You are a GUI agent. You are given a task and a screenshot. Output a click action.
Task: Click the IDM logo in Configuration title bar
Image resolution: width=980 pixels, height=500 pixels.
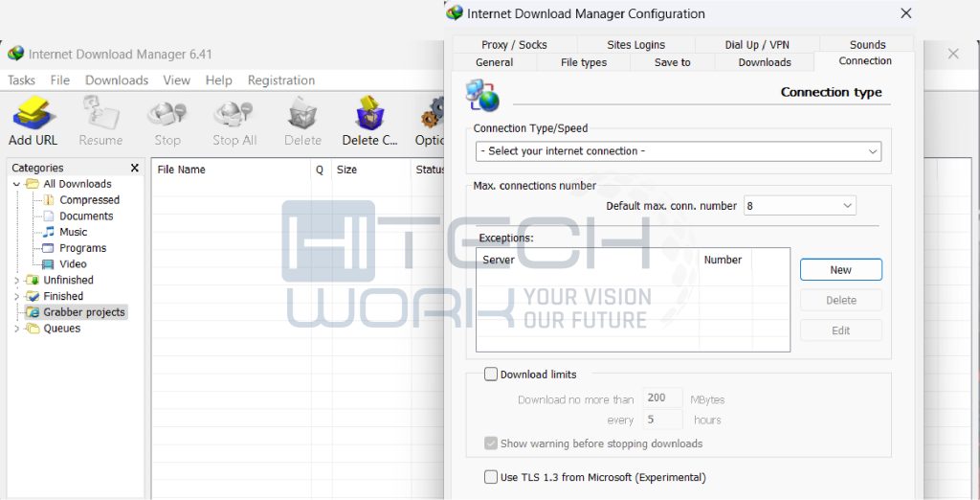click(x=455, y=12)
